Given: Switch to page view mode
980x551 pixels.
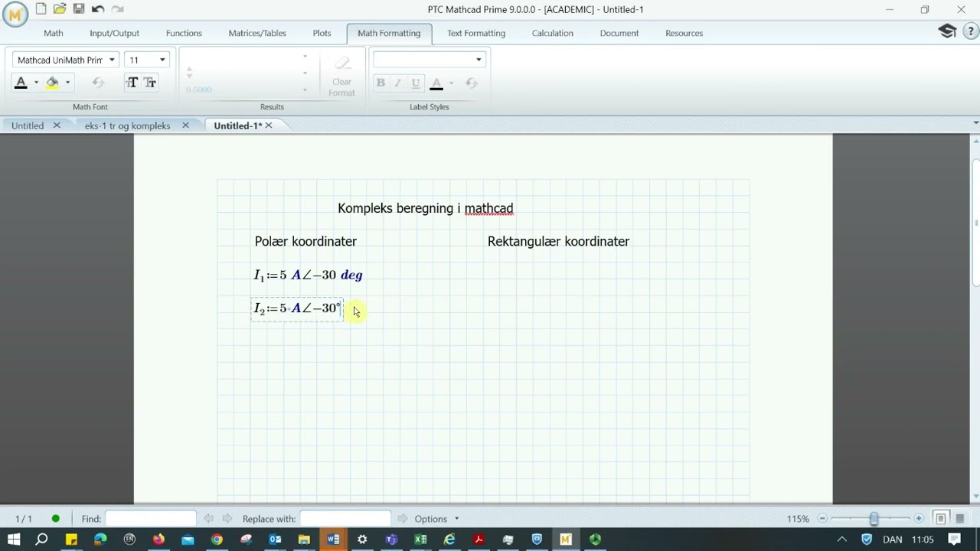Looking at the screenshot, I should tap(941, 519).
